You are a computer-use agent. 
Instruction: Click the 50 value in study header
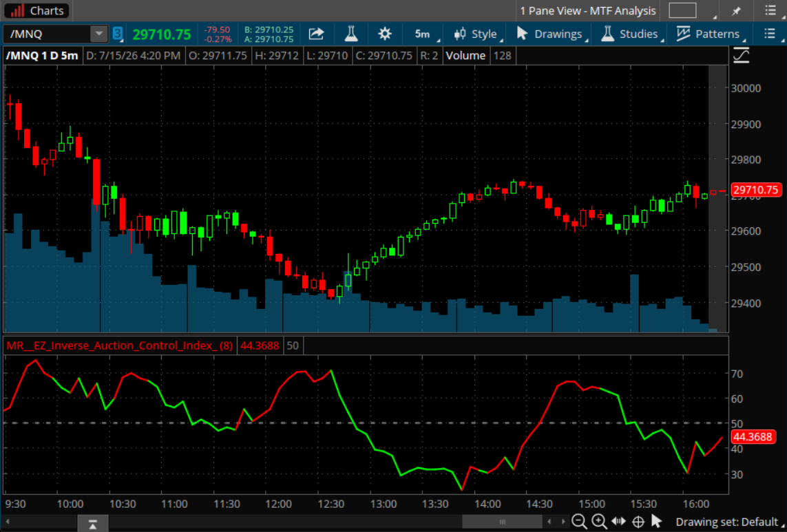coord(293,345)
